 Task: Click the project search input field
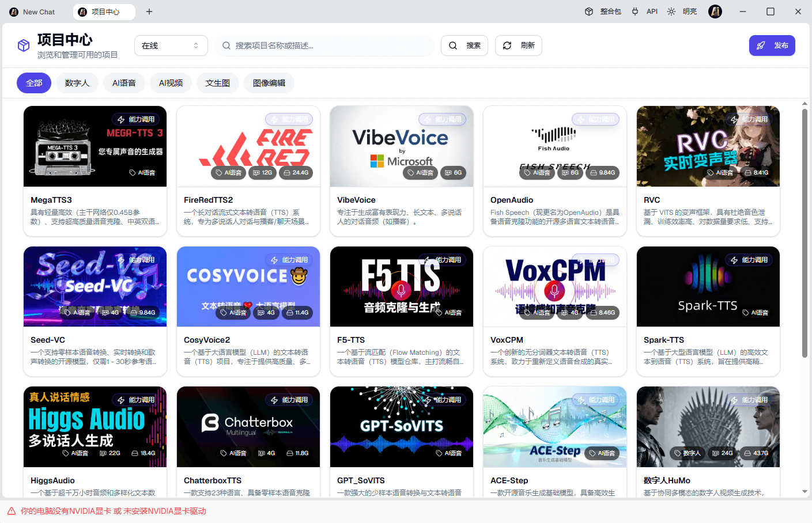(328, 46)
